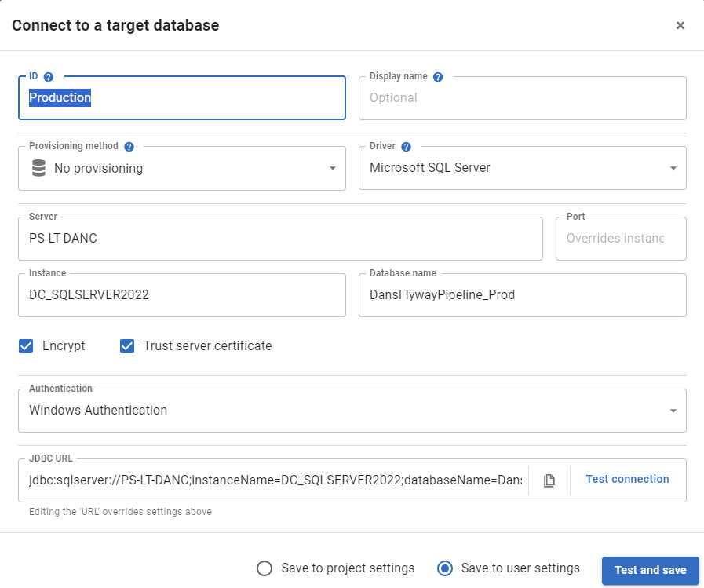The height and width of the screenshot is (588, 704).
Task: Toggle the Trust server certificate checkbox
Action: click(x=127, y=346)
